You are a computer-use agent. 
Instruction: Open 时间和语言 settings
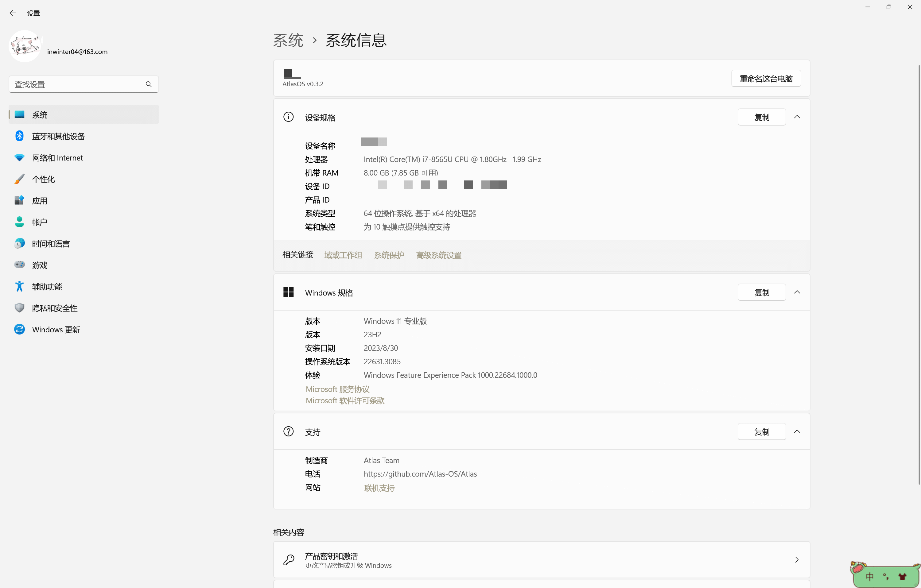84,244
